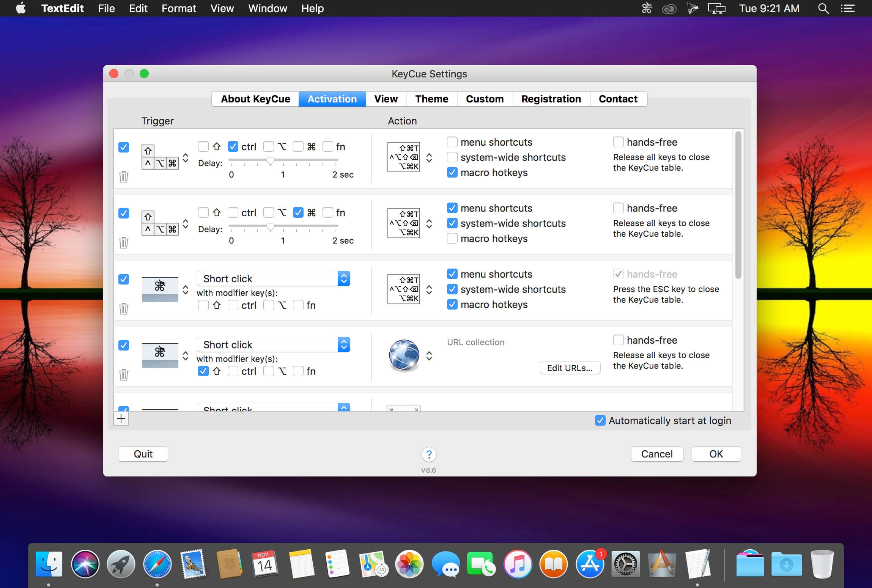The height and width of the screenshot is (588, 872).
Task: Uncheck Automatically start at login
Action: pos(600,420)
